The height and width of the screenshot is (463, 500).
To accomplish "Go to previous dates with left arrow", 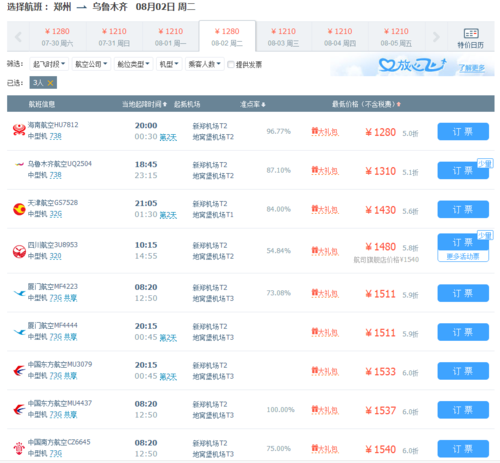I will (x=18, y=37).
